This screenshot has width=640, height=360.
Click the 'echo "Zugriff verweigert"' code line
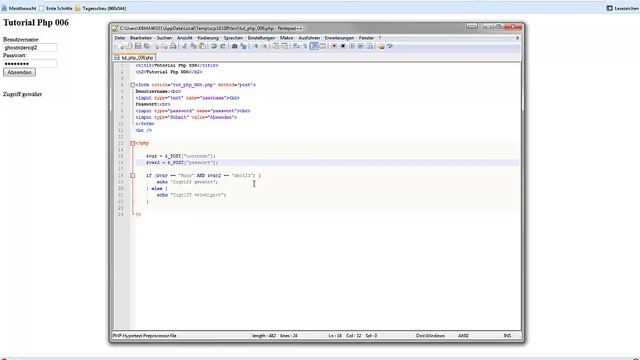click(x=191, y=195)
